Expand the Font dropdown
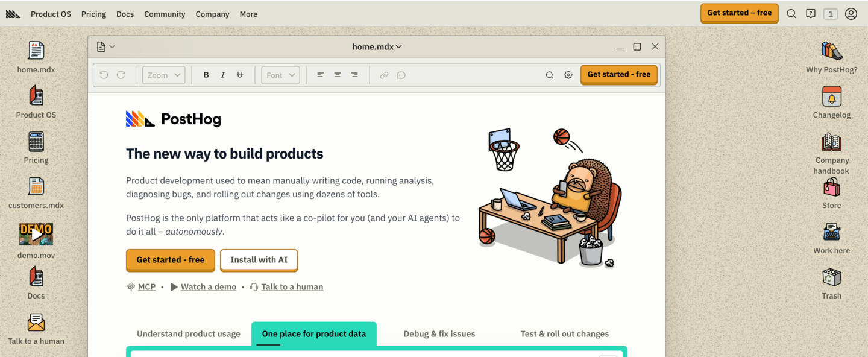This screenshot has width=868, height=357. (280, 75)
